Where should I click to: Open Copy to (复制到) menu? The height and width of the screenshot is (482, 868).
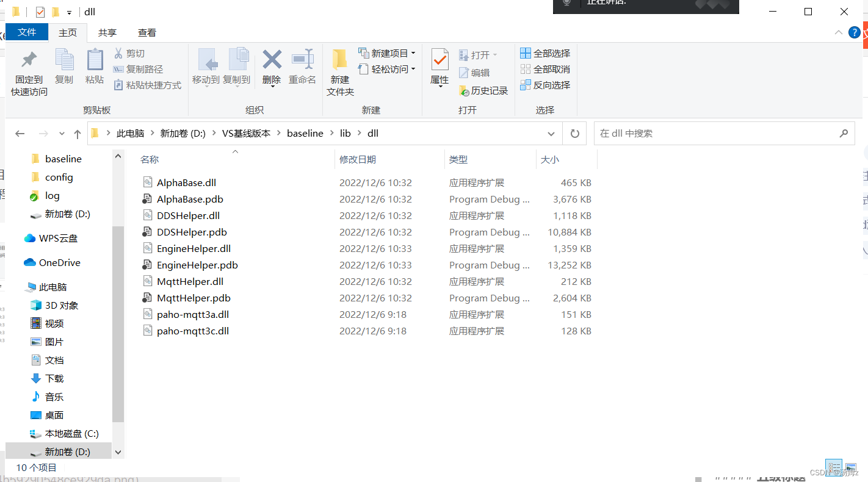(x=236, y=67)
